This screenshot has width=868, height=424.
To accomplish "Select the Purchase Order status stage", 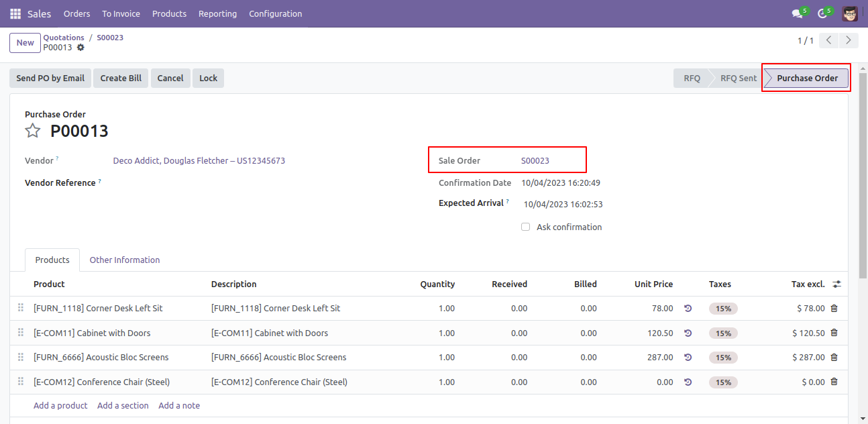I will click(x=807, y=78).
